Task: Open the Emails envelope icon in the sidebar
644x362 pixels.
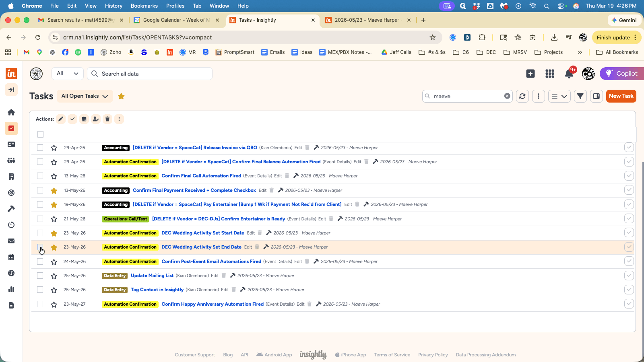Action: click(11, 241)
